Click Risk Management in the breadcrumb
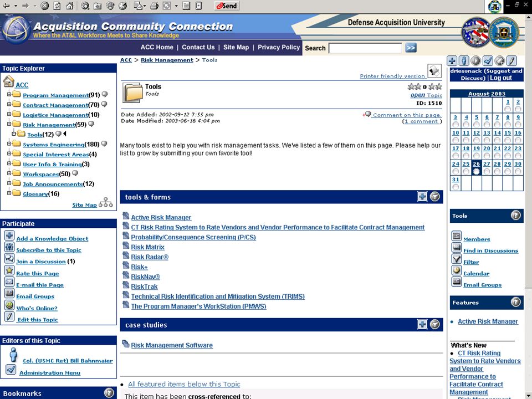This screenshot has height=399, width=532. point(167,60)
